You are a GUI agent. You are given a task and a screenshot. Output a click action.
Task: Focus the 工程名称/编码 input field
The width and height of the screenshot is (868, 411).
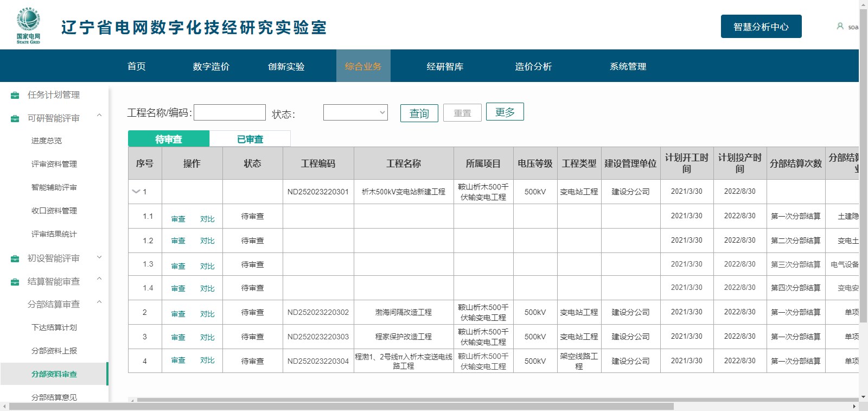229,112
